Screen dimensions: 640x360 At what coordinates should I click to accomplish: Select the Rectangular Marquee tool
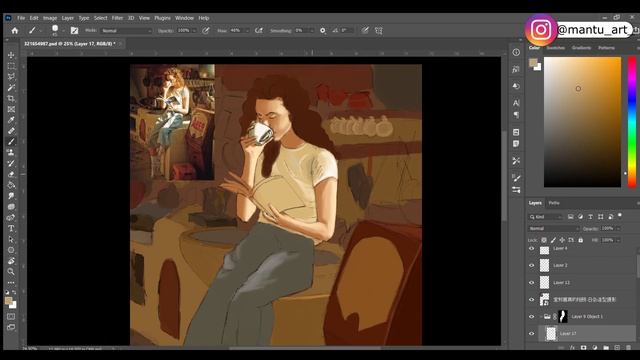click(x=11, y=66)
